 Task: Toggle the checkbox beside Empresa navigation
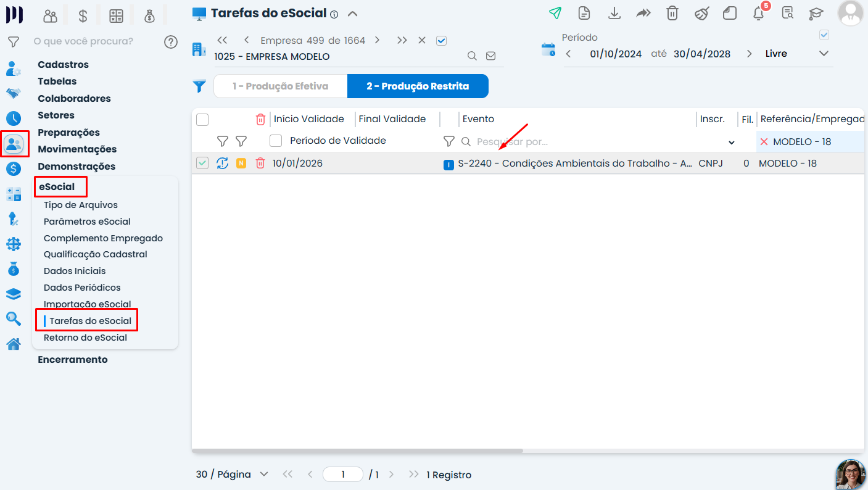point(441,41)
